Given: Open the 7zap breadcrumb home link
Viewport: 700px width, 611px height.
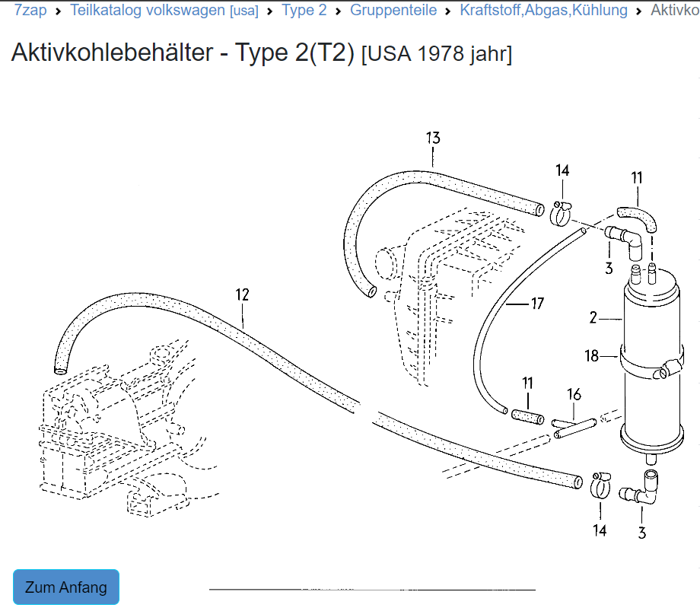Looking at the screenshot, I should coord(30,11).
